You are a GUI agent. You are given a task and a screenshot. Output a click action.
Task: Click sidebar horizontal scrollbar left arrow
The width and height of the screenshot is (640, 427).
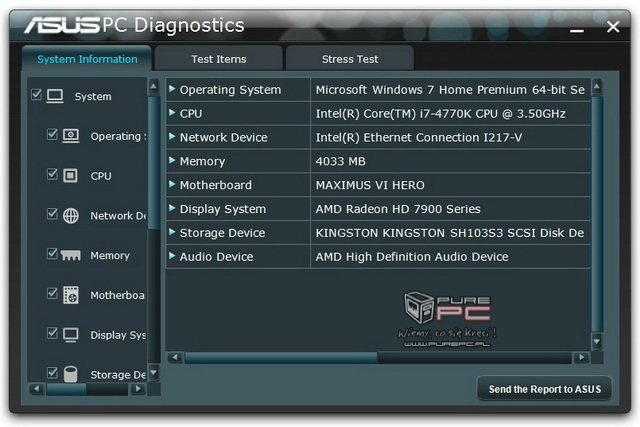pyautogui.click(x=37, y=389)
